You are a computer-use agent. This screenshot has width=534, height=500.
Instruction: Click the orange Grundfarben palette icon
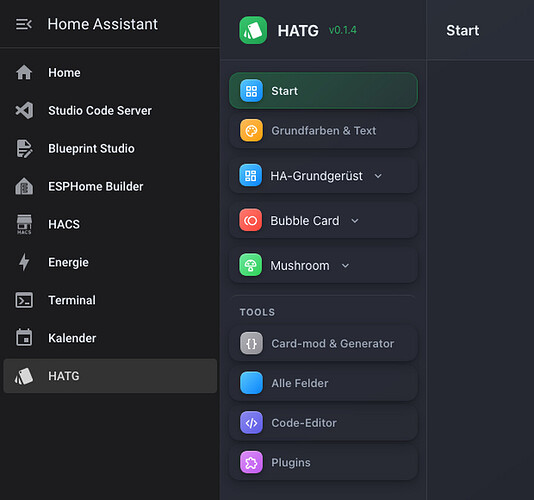click(x=251, y=130)
